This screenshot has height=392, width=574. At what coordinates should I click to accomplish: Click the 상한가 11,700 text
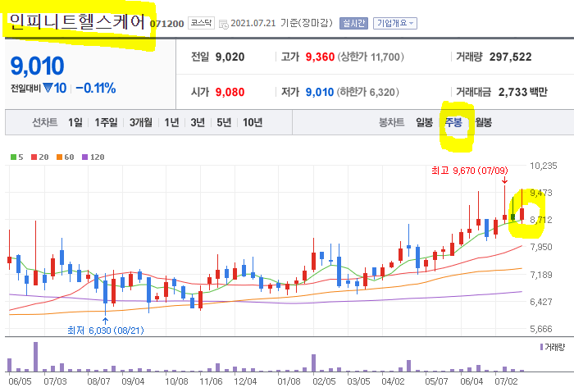(371, 57)
